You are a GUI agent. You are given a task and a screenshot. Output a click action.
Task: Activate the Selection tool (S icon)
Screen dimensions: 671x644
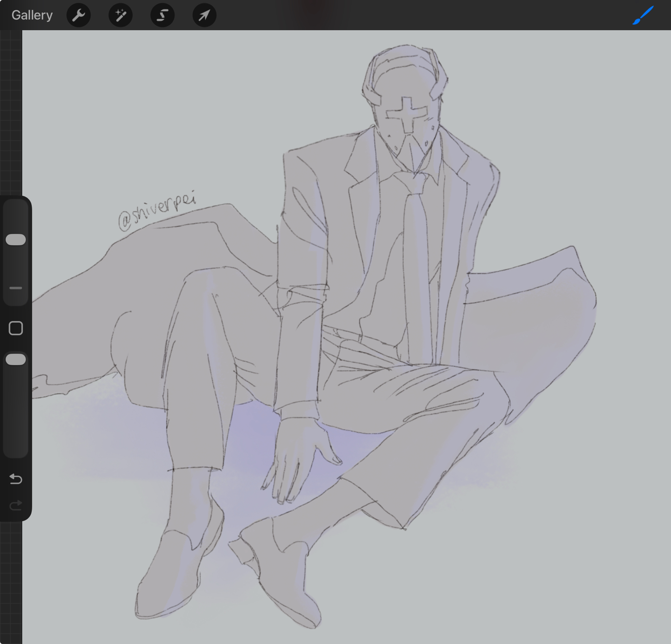pyautogui.click(x=163, y=15)
